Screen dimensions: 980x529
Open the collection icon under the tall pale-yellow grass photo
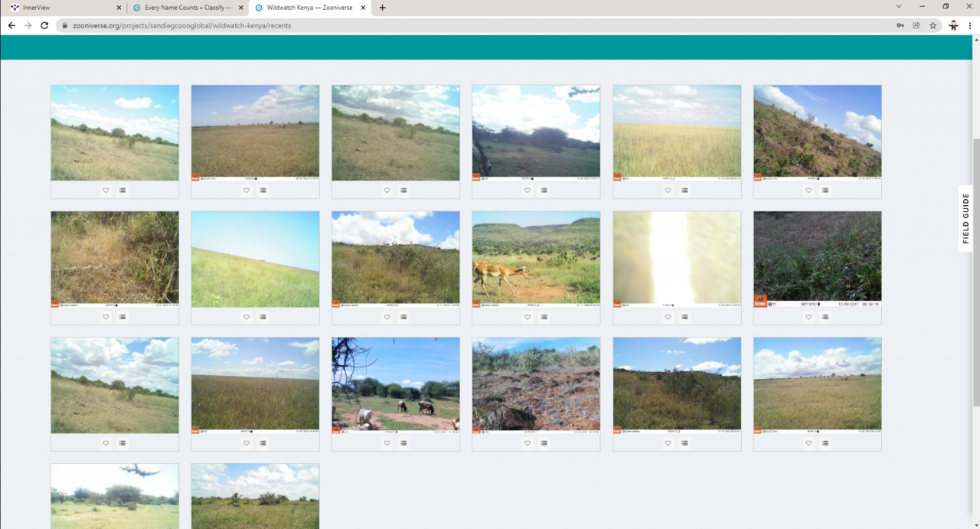684,191
